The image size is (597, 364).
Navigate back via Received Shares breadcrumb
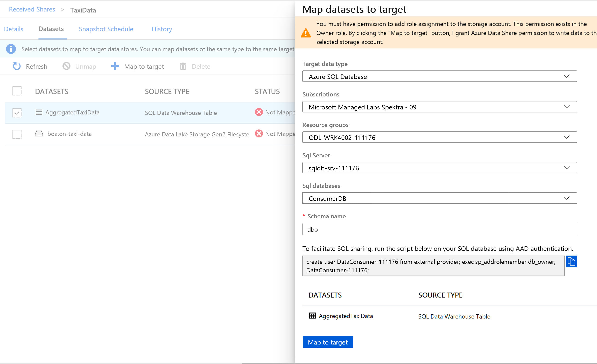tap(32, 9)
